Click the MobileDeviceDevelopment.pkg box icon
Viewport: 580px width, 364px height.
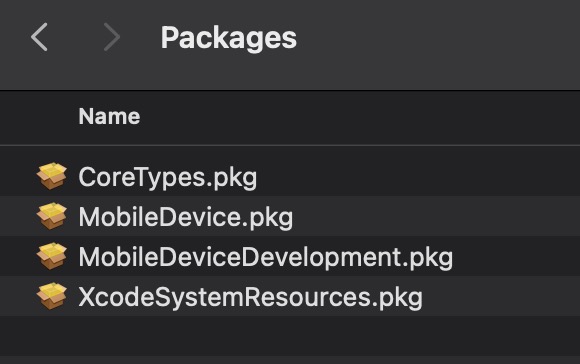click(52, 256)
